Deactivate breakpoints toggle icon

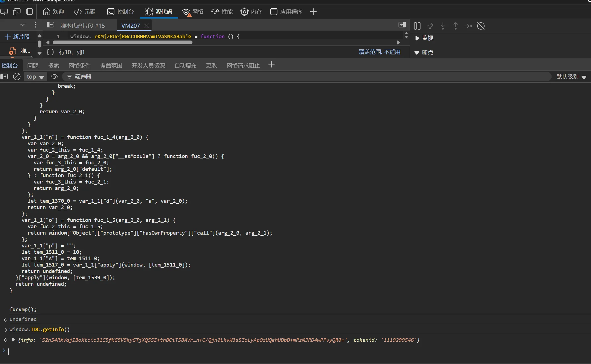(481, 26)
